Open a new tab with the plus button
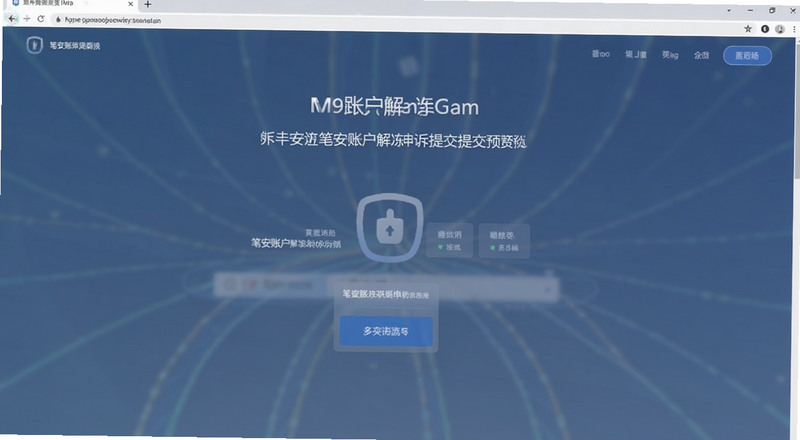 pos(147,4)
